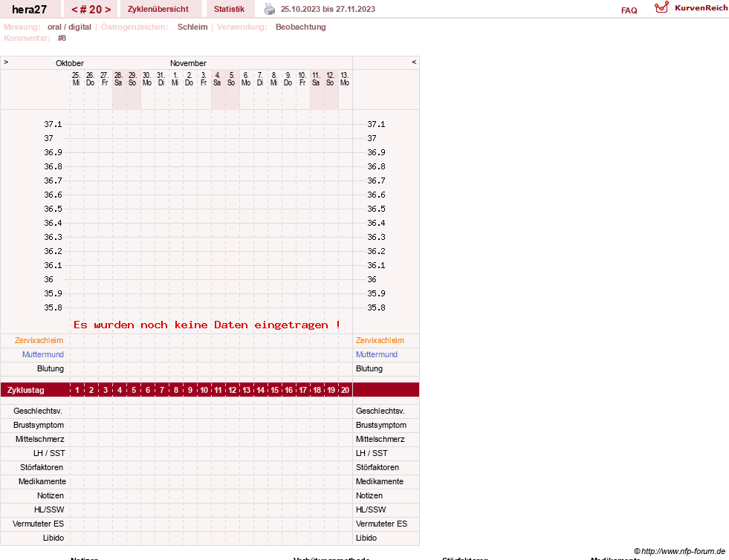
Task: Select date column 31. Di
Action: coord(161,79)
